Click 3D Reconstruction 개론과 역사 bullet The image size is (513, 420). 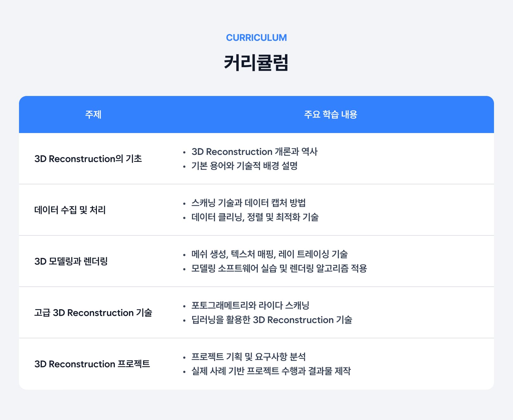254,152
